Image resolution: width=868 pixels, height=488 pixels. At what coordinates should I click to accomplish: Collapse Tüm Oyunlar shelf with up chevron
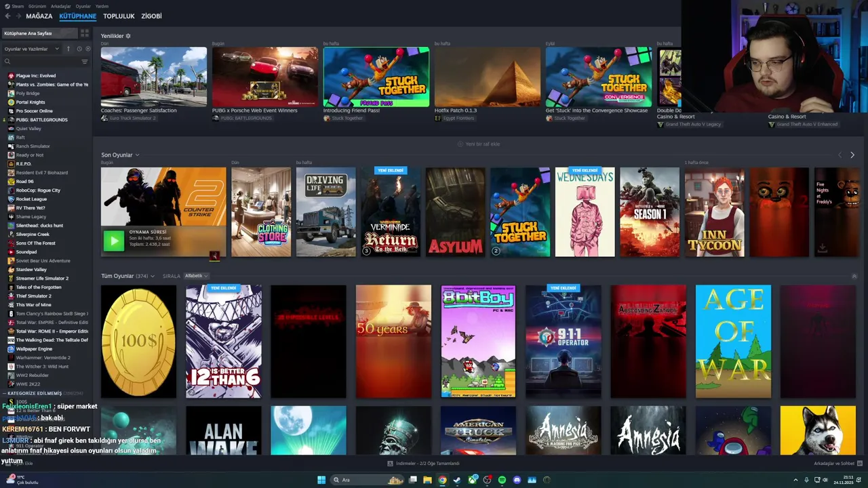[x=854, y=276]
